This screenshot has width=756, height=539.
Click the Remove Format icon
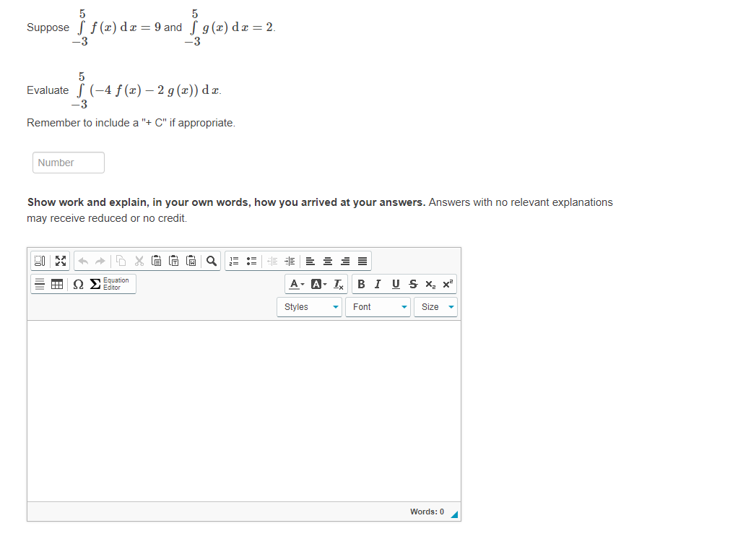[337, 284]
